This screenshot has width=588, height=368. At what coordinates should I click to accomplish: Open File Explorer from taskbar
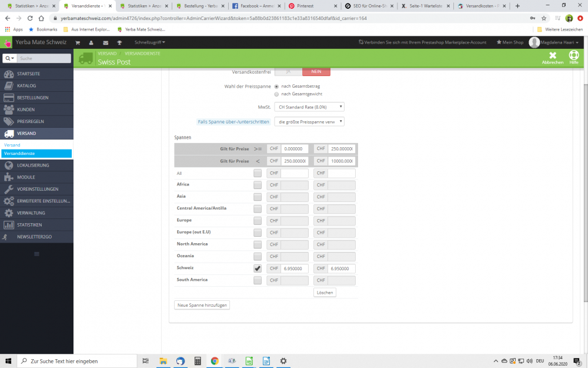pos(163,361)
